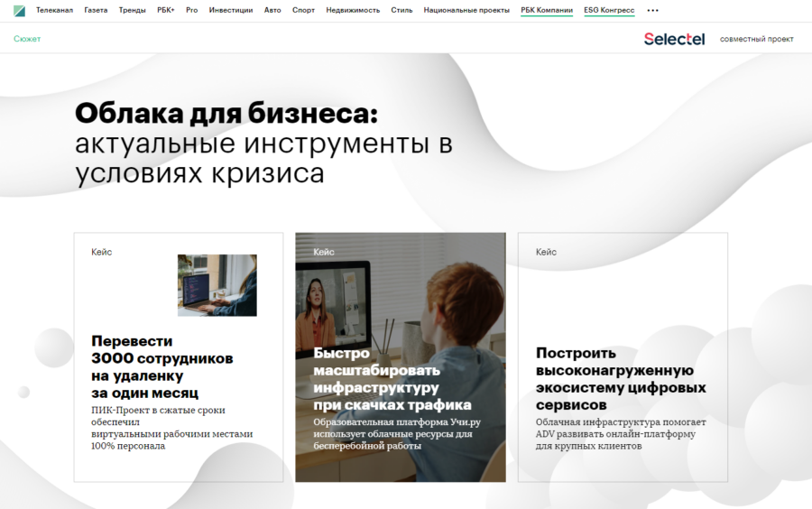The width and height of the screenshot is (812, 509).
Task: Open Национальные проекты
Action: [466, 10]
